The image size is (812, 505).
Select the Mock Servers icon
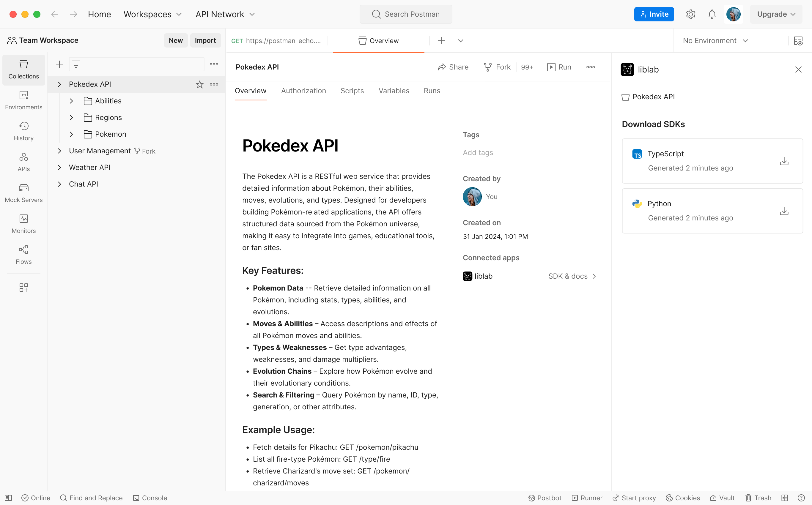(x=23, y=192)
